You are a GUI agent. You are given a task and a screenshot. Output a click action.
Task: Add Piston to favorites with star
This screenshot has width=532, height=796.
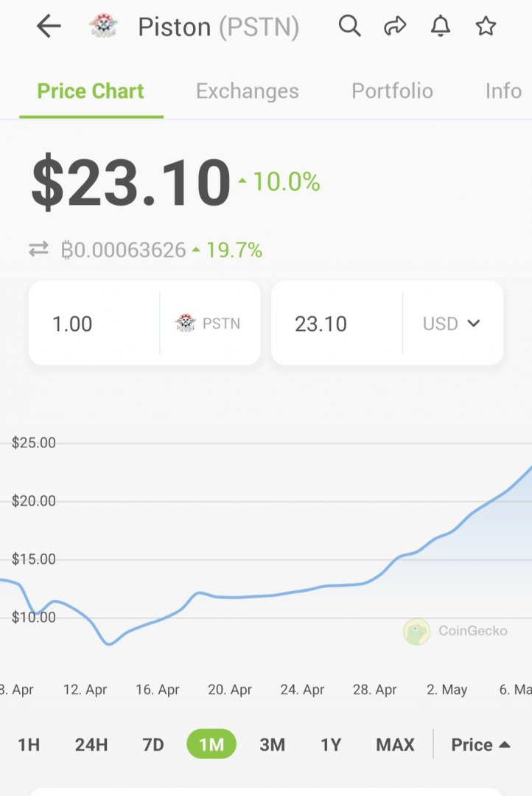(x=486, y=27)
